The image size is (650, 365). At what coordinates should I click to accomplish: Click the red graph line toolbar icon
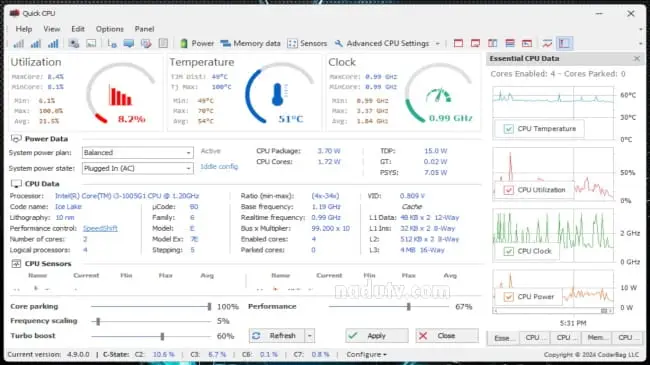pyautogui.click(x=547, y=43)
